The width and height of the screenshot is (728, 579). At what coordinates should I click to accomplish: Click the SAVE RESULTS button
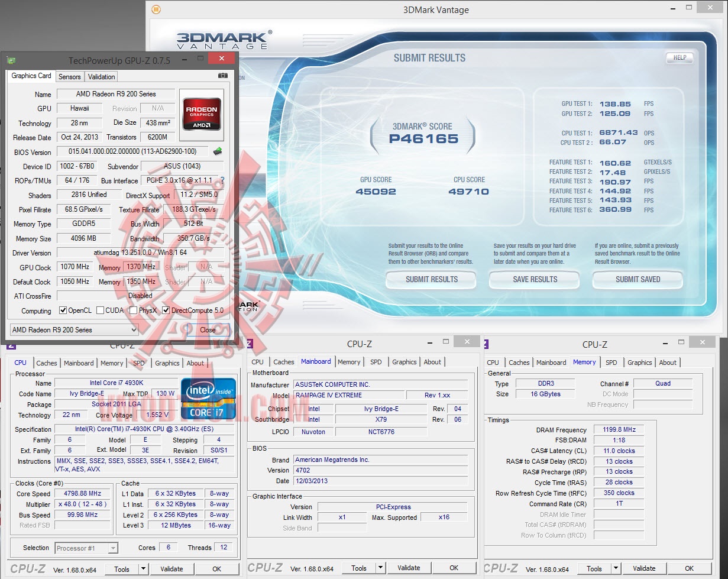535,279
